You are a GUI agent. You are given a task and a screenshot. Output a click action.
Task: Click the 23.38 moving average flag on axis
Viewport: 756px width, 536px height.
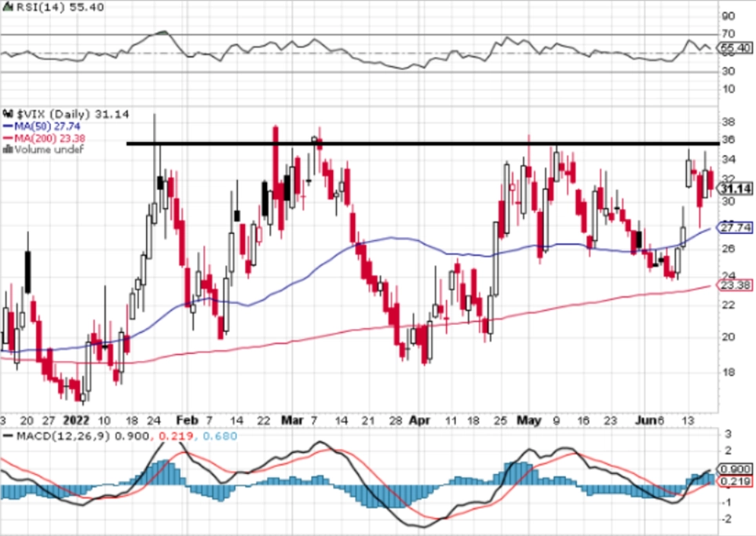[x=736, y=286]
